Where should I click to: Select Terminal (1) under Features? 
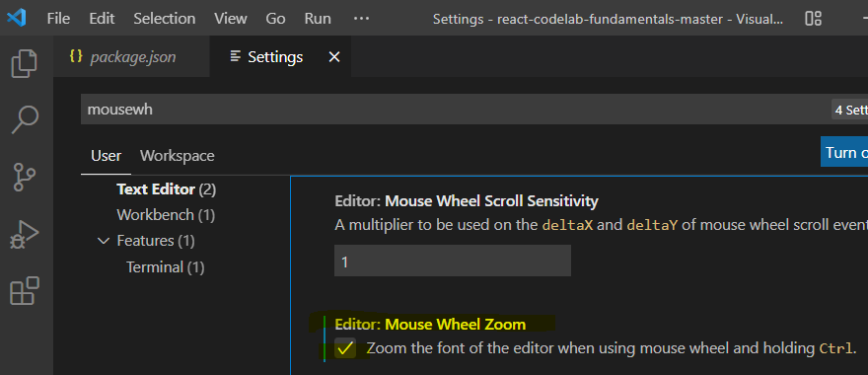point(166,267)
